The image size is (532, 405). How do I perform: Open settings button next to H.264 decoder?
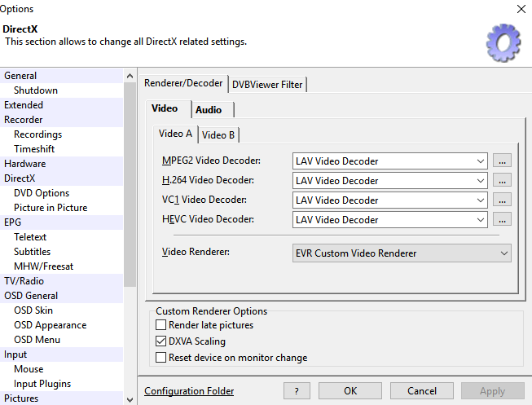click(x=503, y=181)
